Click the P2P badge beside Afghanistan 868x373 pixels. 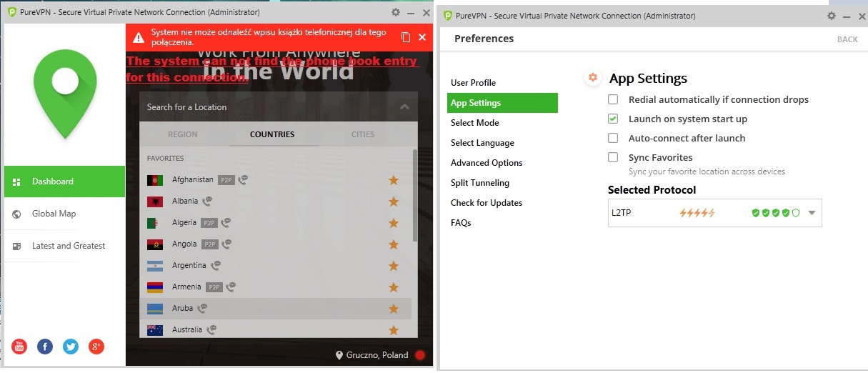click(226, 180)
